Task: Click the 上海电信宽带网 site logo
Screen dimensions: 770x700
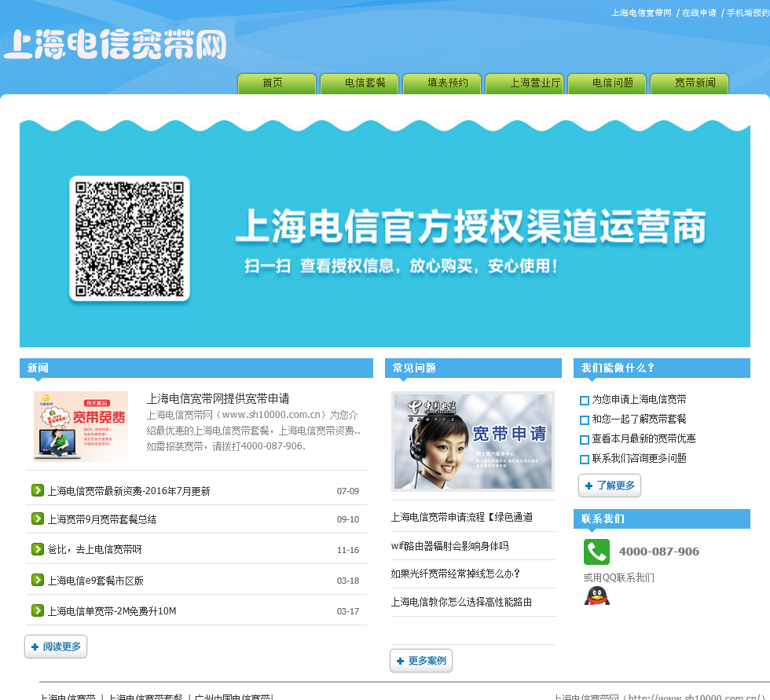Action: [115, 44]
